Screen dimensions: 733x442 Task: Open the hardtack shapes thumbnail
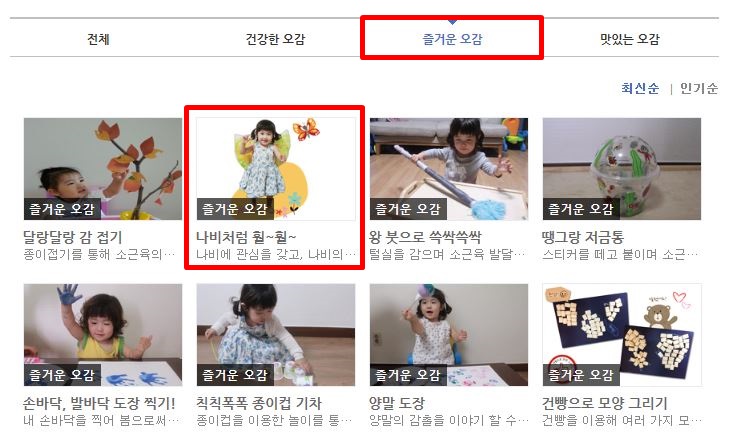pyautogui.click(x=622, y=335)
